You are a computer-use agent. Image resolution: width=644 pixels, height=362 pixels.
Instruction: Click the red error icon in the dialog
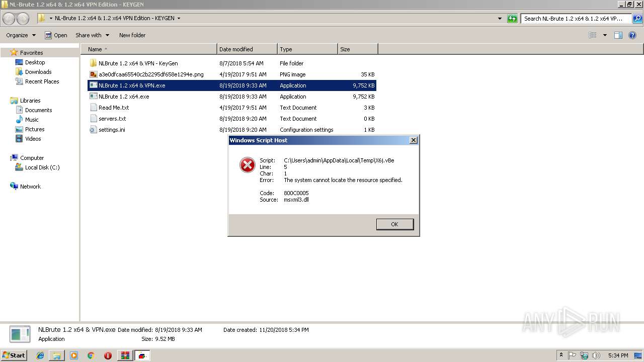click(x=247, y=164)
